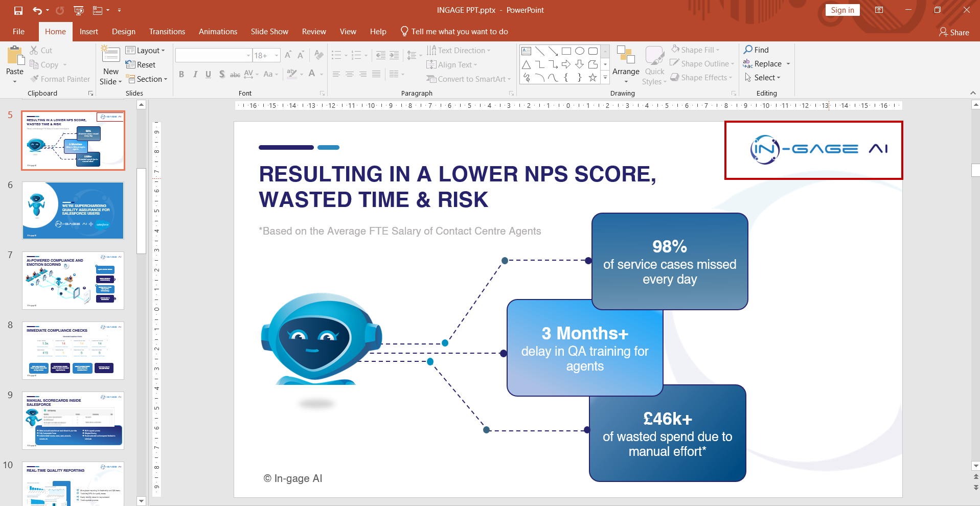Open the Arrange tool
The width and height of the screenshot is (980, 506).
(x=625, y=64)
